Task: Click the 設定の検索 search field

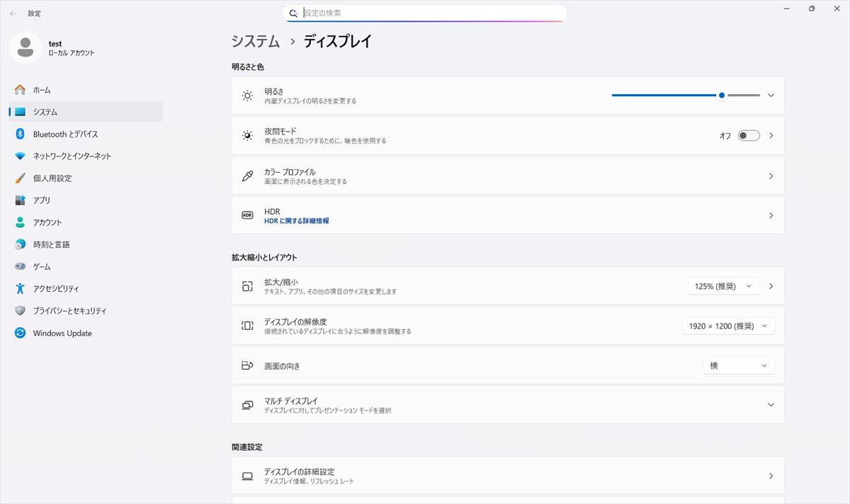Action: pyautogui.click(x=432, y=13)
